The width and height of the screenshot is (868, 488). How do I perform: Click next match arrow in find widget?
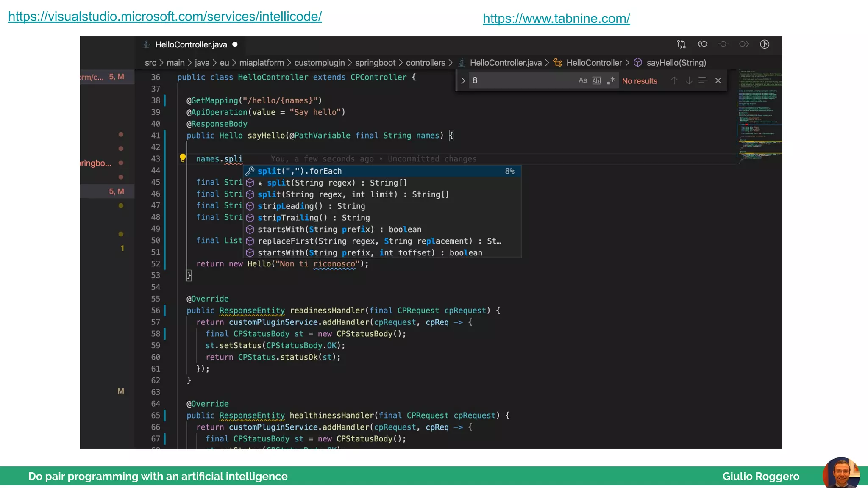tap(689, 80)
